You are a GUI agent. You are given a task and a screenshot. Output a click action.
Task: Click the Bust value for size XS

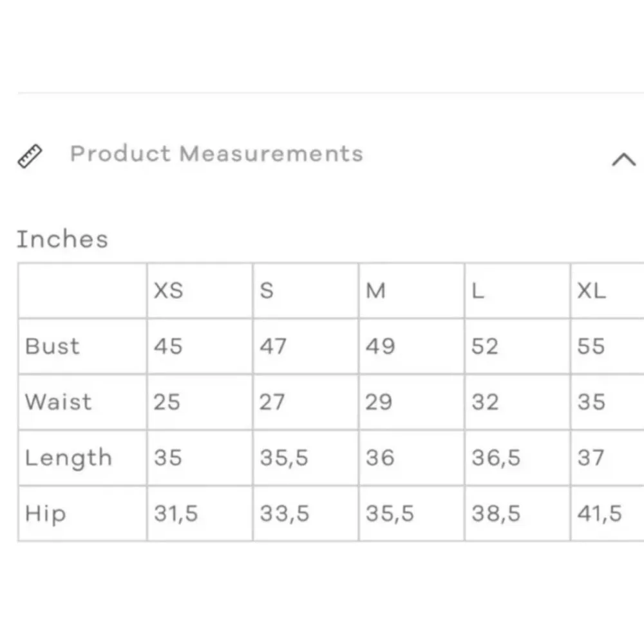coord(167,346)
